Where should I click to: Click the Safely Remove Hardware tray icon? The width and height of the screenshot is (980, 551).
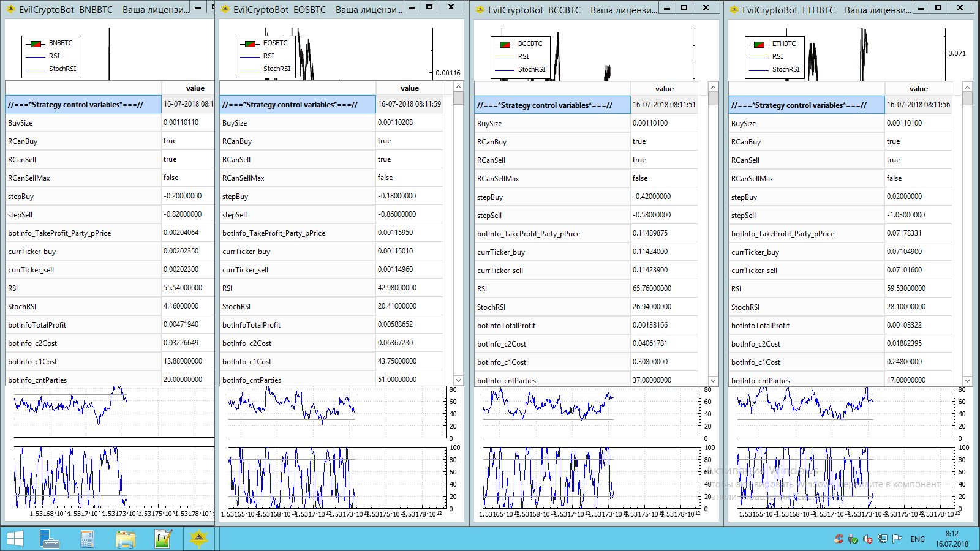[x=853, y=539]
